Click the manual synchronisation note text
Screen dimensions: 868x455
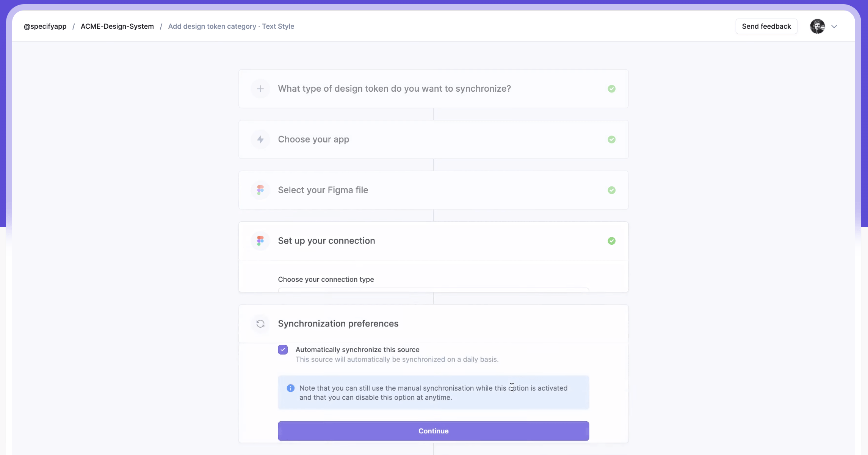click(433, 393)
